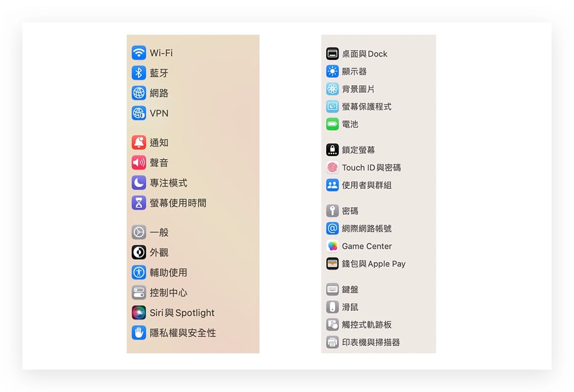Open the Touch ID 與密碼 text label
The width and height of the screenshot is (574, 392).
(372, 167)
